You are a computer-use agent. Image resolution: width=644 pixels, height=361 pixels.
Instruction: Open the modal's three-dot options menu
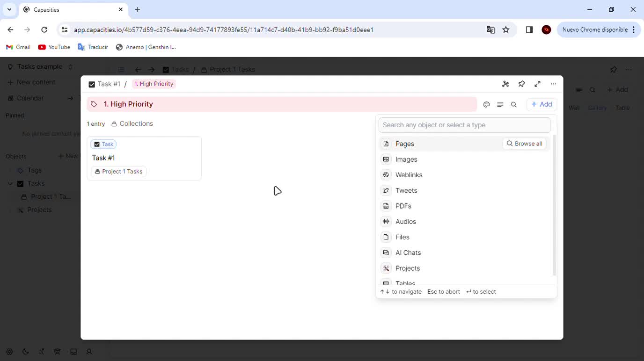point(553,84)
